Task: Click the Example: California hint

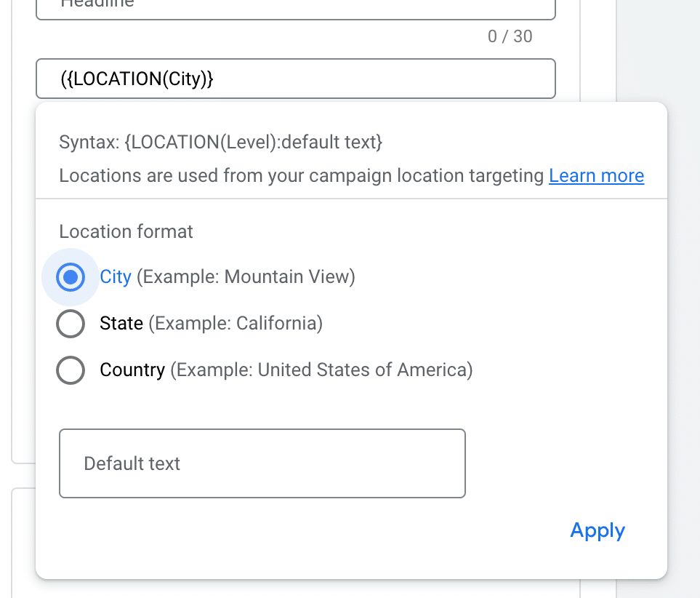Action: point(236,324)
